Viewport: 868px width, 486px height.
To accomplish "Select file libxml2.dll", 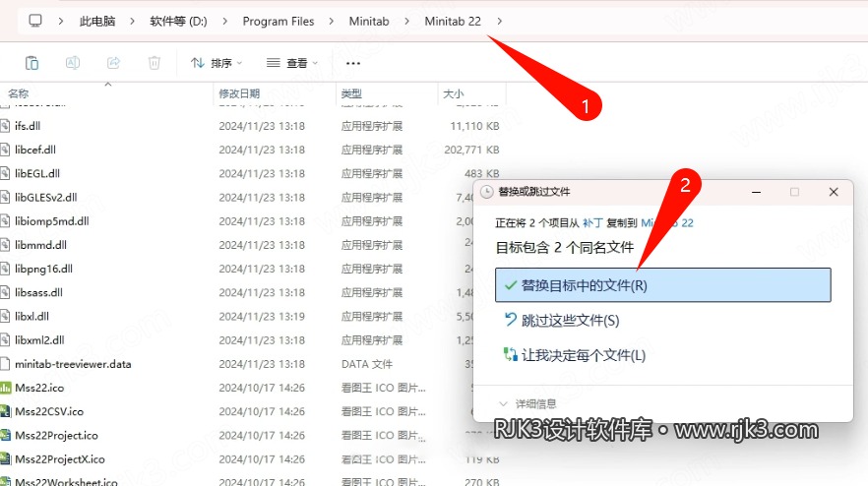I will 39,339.
